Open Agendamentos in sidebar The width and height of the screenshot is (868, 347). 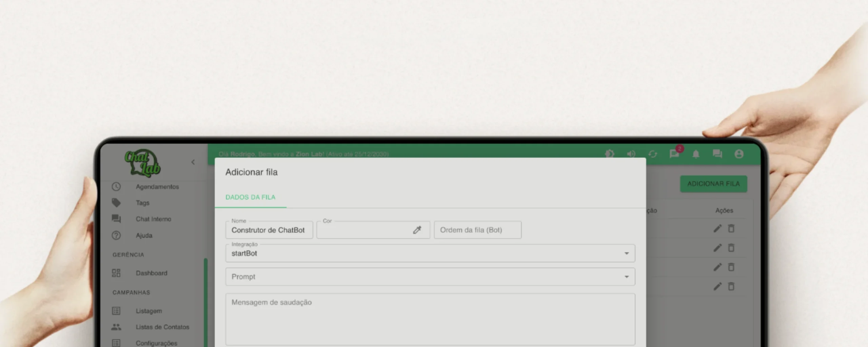[x=157, y=187]
